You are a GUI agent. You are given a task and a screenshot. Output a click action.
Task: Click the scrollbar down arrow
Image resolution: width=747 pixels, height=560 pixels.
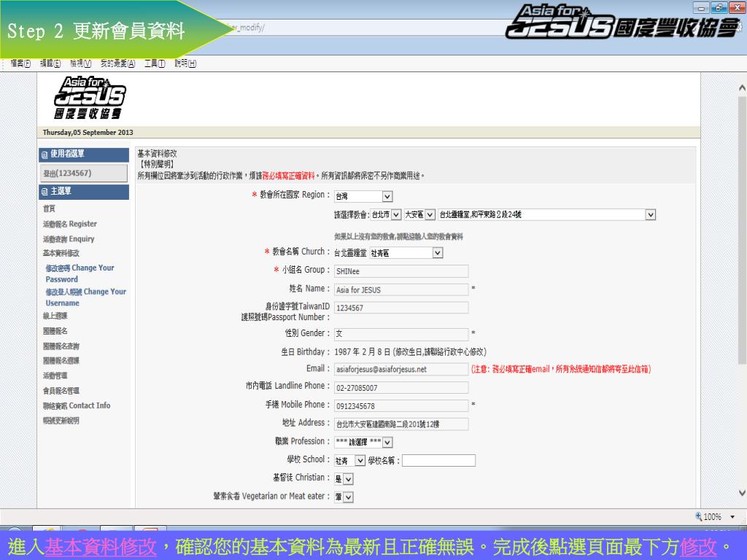point(742,493)
